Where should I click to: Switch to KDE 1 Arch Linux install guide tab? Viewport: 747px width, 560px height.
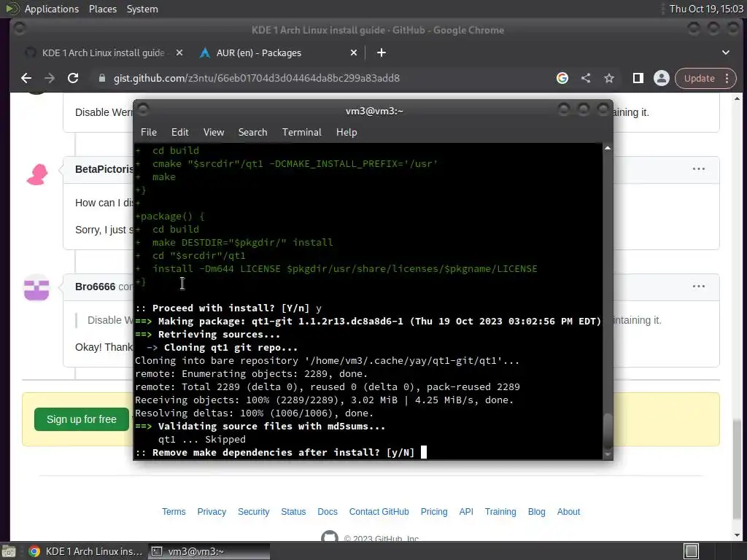pos(103,52)
